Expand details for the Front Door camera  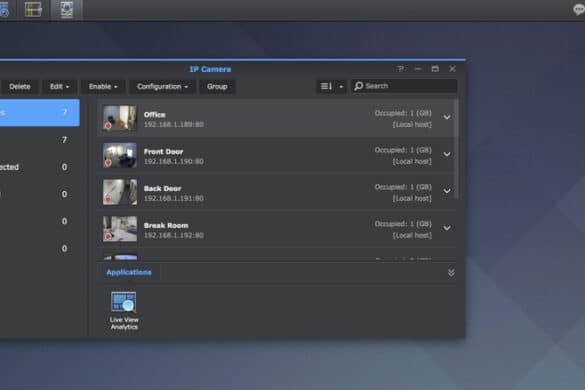pos(447,154)
